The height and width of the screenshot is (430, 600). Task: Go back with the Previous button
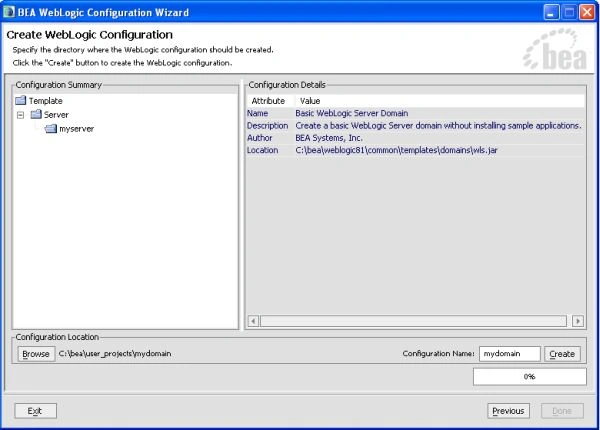508,411
